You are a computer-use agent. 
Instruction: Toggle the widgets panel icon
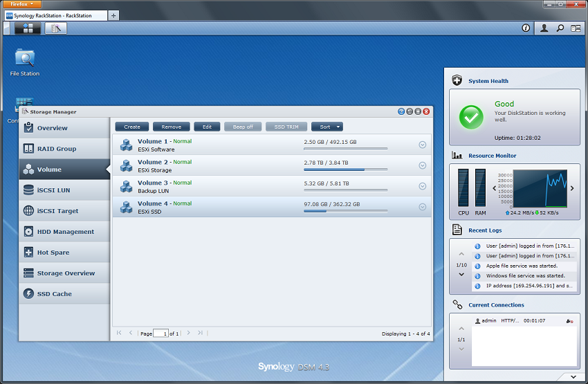(576, 28)
